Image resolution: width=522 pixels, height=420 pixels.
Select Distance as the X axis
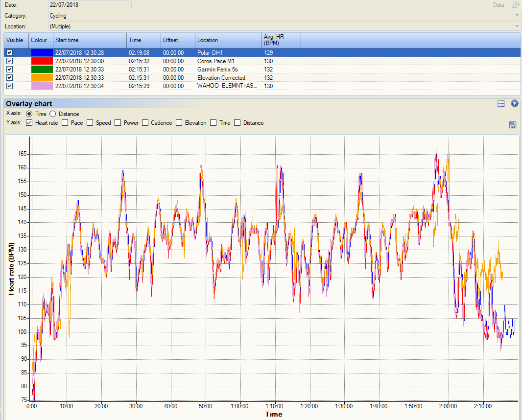coord(53,114)
